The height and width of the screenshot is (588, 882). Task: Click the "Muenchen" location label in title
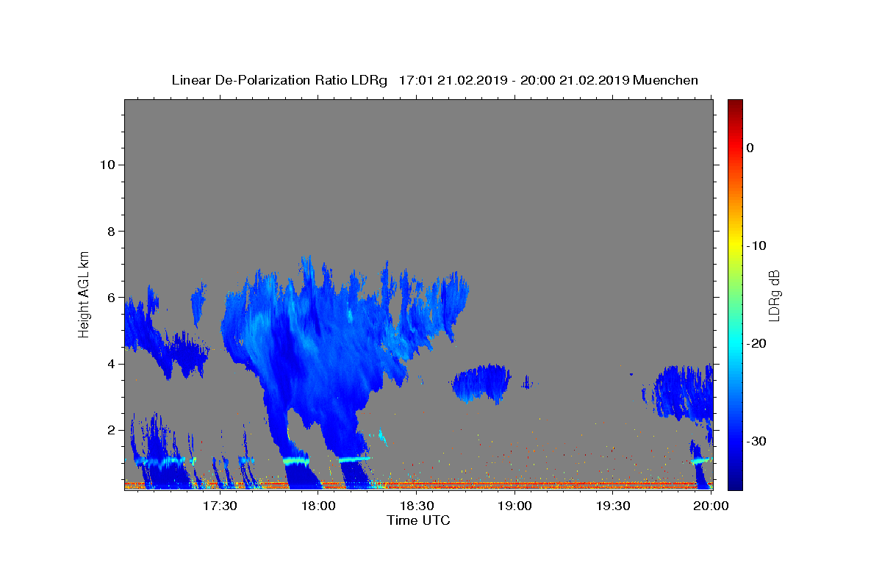(x=665, y=80)
